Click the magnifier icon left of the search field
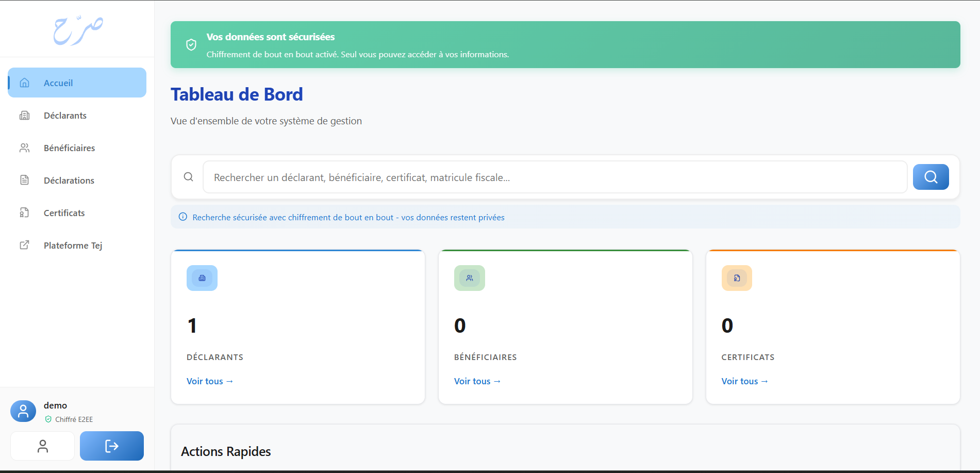 pyautogui.click(x=189, y=177)
